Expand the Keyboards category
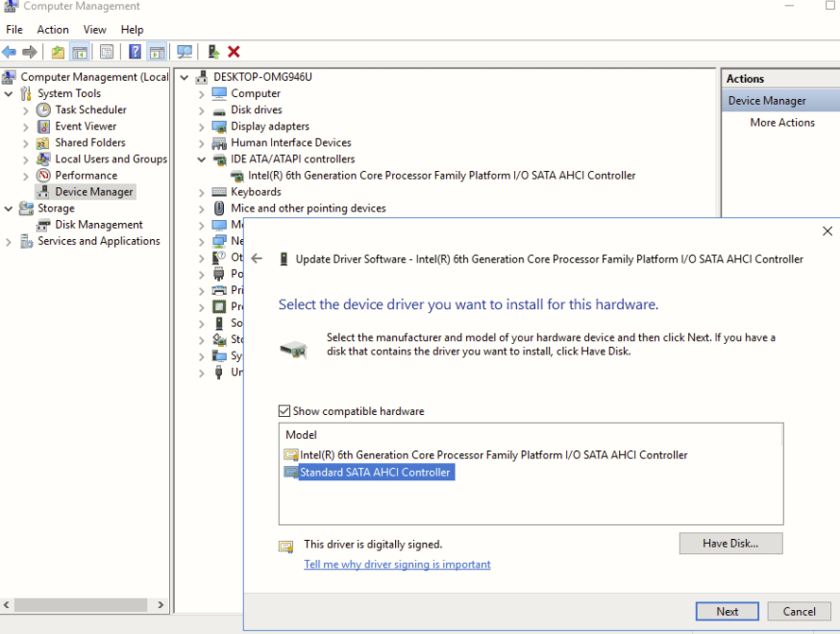The image size is (840, 634). coord(202,193)
